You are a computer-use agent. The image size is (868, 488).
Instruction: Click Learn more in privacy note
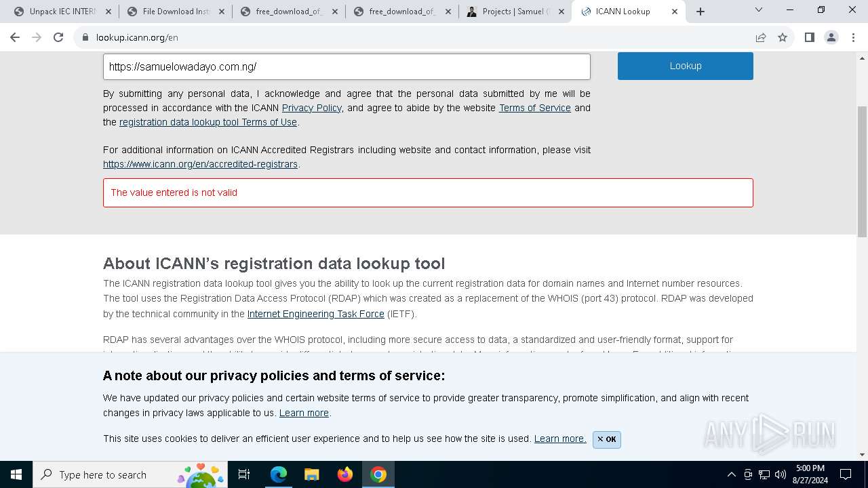[304, 413]
